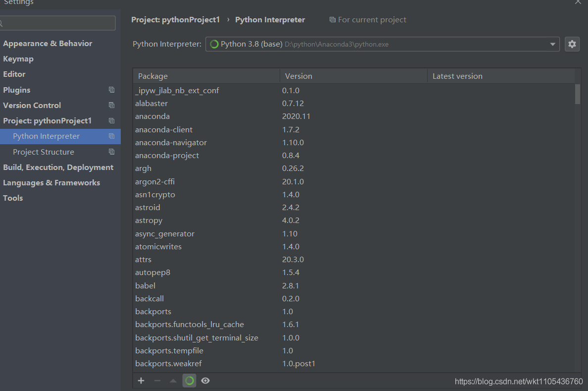Open the Keymap settings page

click(18, 59)
